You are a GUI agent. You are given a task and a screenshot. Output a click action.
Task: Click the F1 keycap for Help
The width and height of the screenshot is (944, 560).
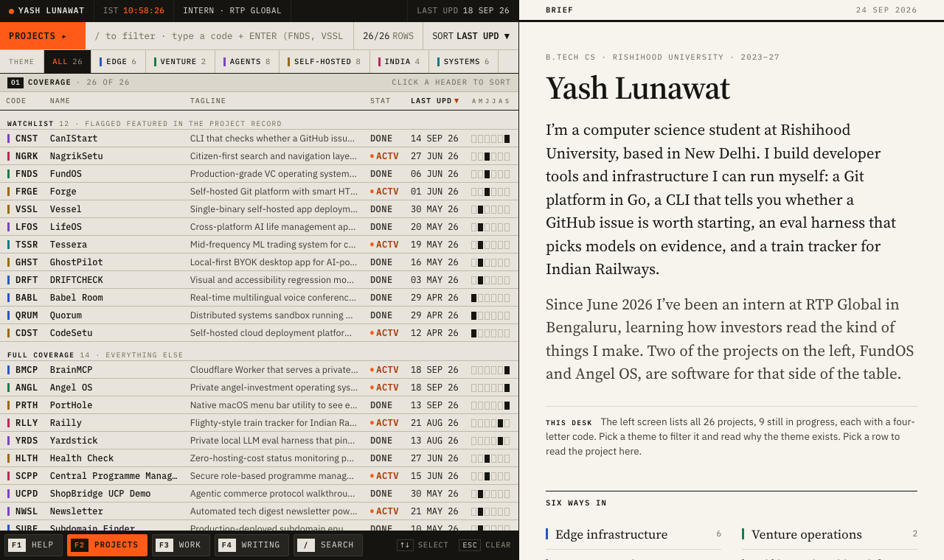click(18, 545)
